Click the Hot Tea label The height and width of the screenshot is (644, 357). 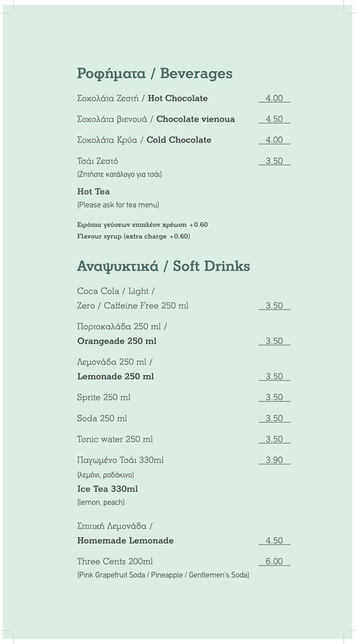pyautogui.click(x=93, y=191)
